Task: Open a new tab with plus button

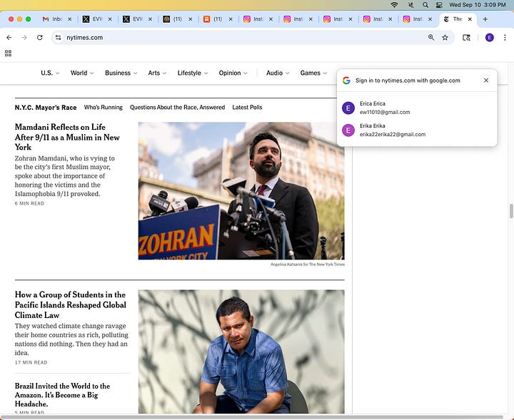Action: [485, 19]
